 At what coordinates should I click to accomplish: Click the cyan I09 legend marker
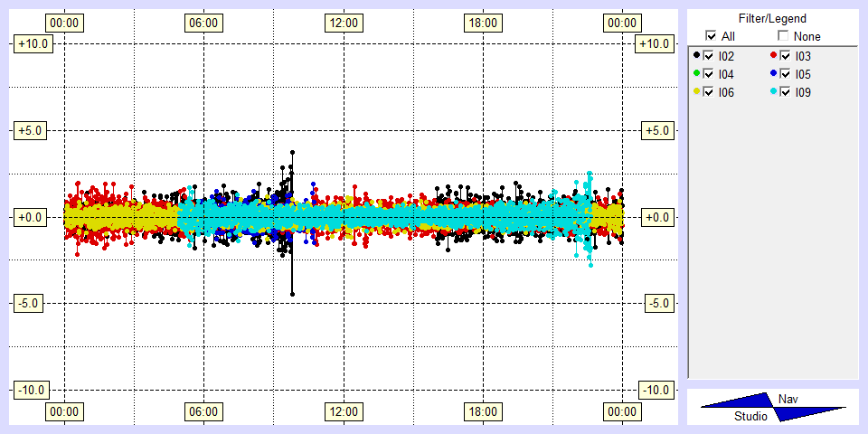(x=773, y=92)
